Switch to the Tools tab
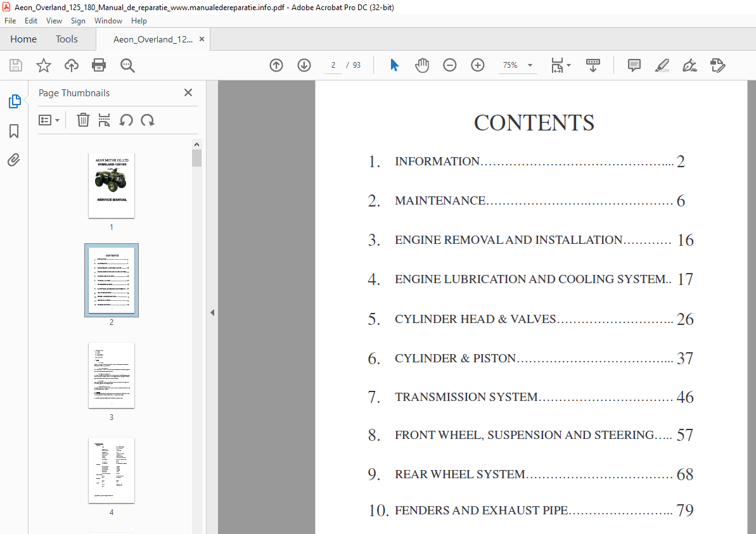This screenshot has width=756, height=534. coord(67,39)
